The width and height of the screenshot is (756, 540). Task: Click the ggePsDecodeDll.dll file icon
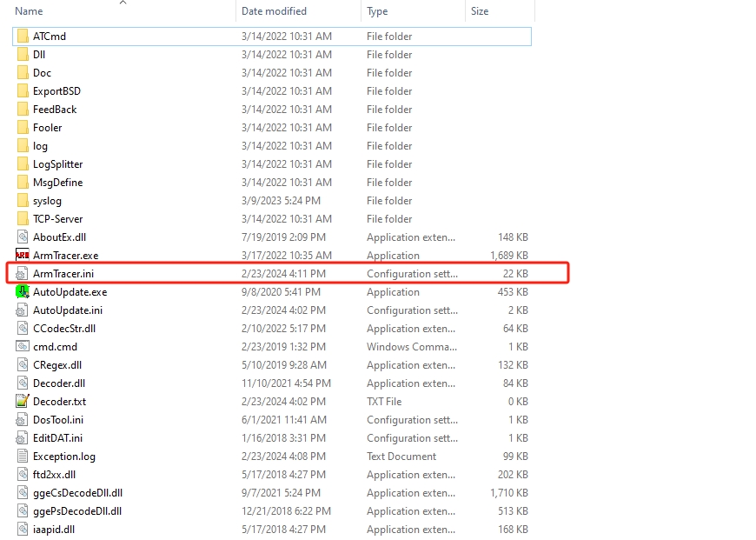coord(23,511)
